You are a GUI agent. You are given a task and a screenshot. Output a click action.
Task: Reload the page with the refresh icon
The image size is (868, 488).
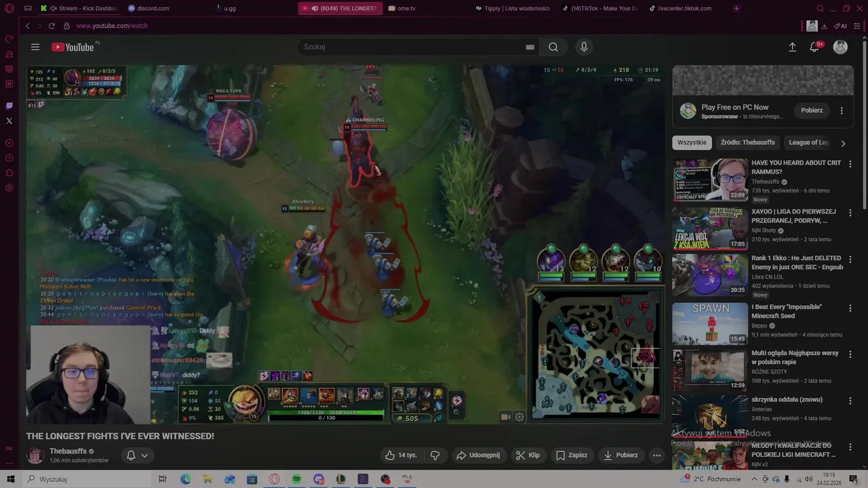(x=52, y=26)
